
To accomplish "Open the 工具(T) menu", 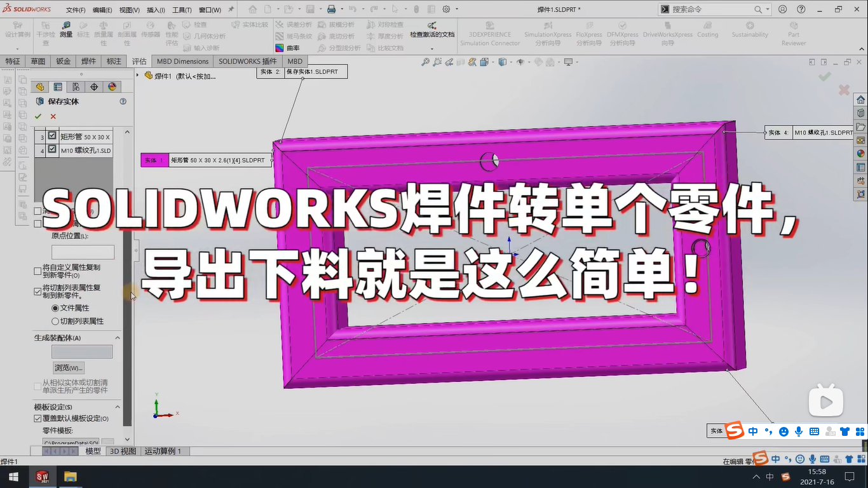I will coord(182,10).
